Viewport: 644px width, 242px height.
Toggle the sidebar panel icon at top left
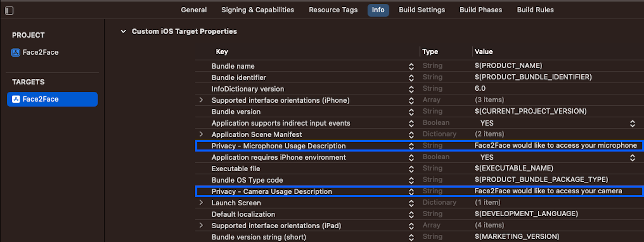[x=9, y=10]
